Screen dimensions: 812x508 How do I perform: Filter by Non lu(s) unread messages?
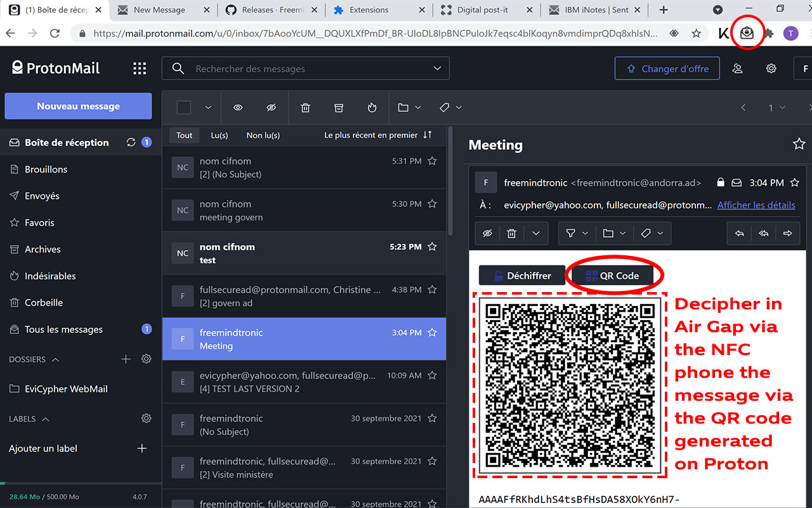(x=263, y=135)
